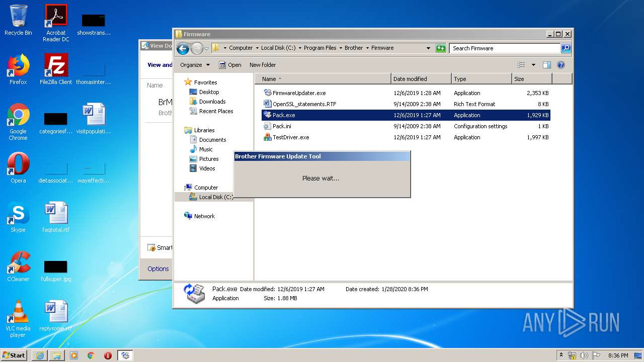This screenshot has height=362, width=644.
Task: Show the preview pane
Action: 547,65
